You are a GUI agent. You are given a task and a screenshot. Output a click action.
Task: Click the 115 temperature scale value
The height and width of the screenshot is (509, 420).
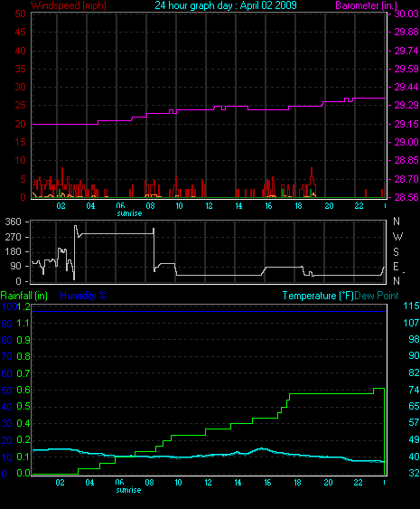tap(411, 306)
